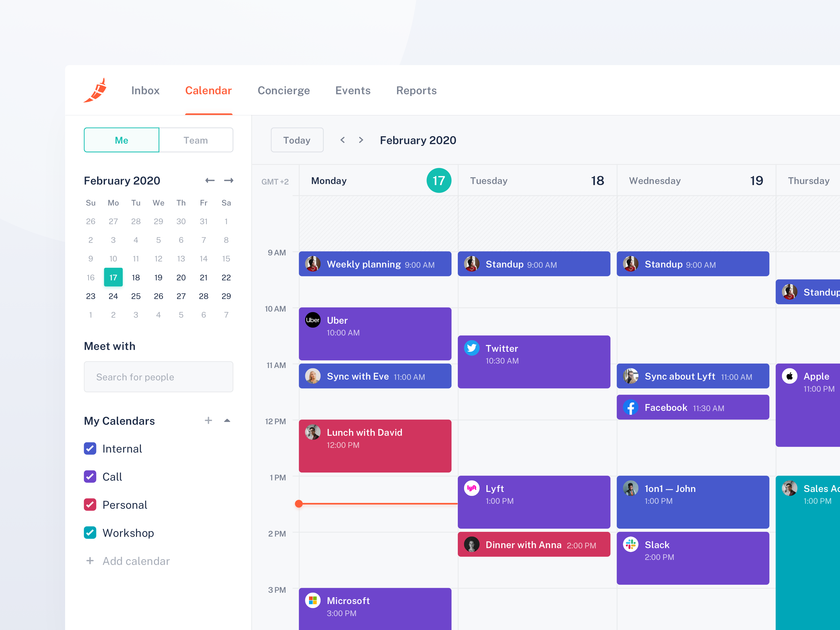Screen dimensions: 840x630
Task: Open the Inbox tab
Action: (145, 90)
